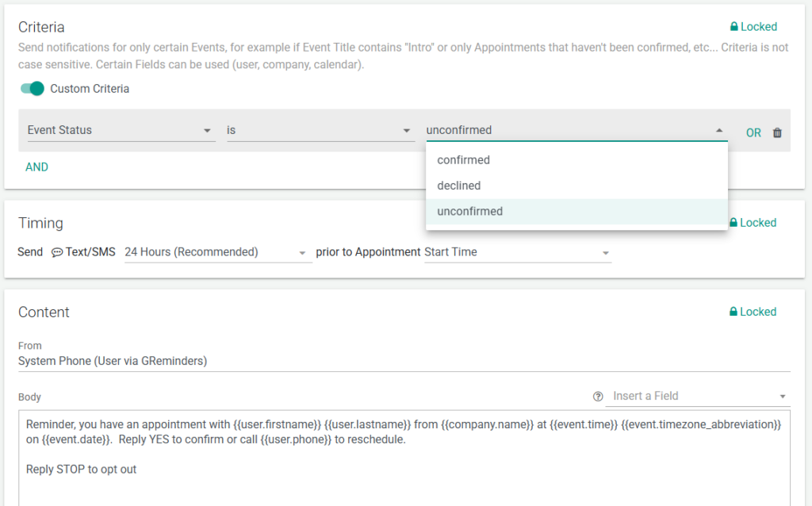This screenshot has height=506, width=812.
Task: Open the "is" operator dropdown
Action: (320, 130)
